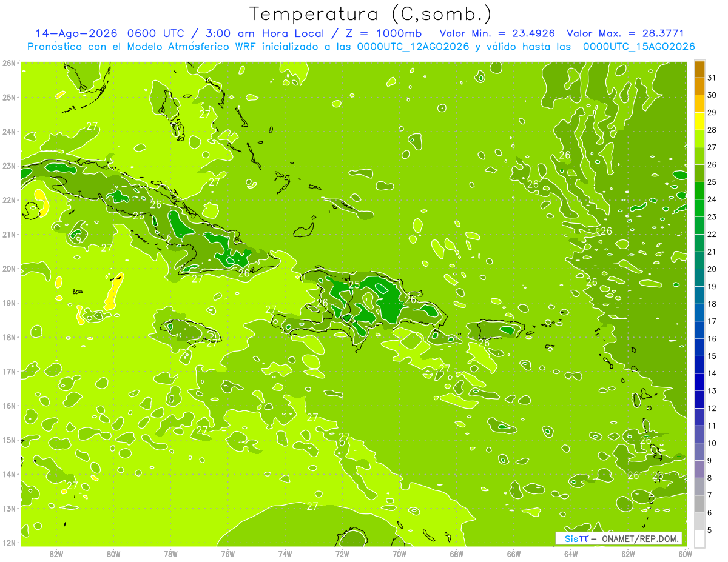Click the "68W" longitude axis label
Image resolution: width=728 pixels, height=562 pixels.
click(456, 554)
